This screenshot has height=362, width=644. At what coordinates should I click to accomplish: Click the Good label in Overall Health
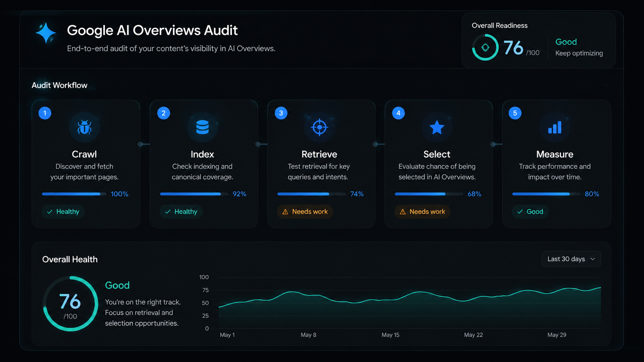coord(117,285)
